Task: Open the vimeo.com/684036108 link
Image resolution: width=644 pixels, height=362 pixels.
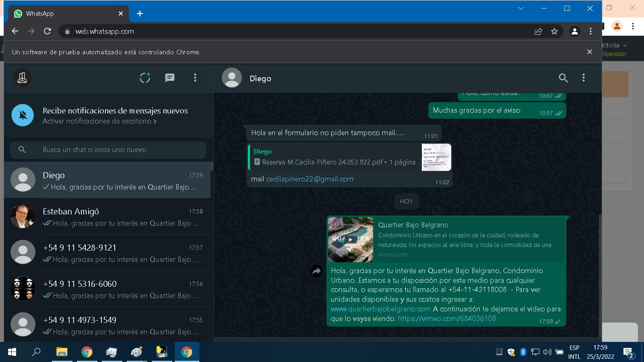Action: pos(447,319)
